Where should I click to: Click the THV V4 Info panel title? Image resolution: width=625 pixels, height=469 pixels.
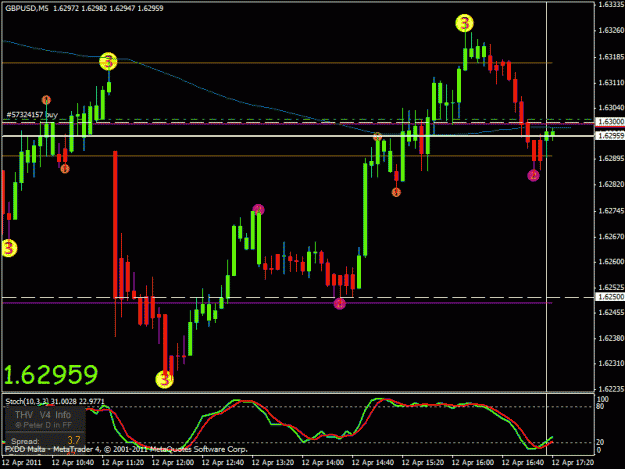43,415
